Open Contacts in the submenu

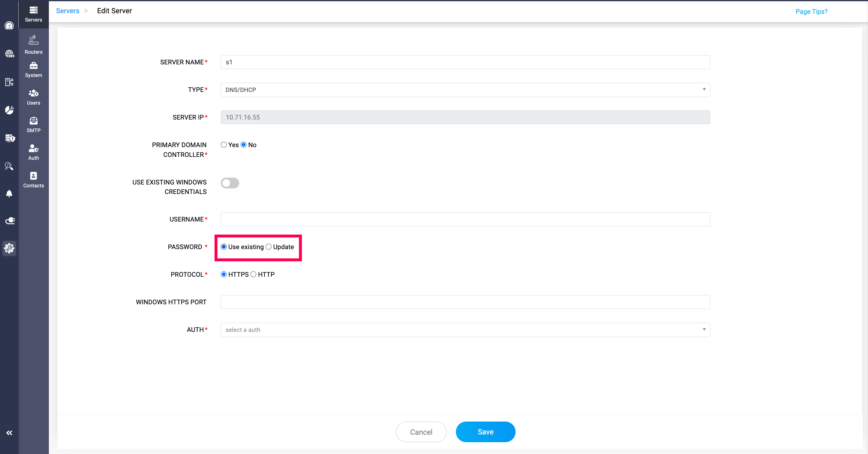[33, 180]
